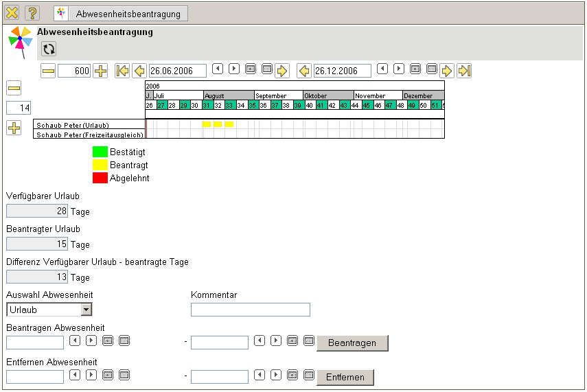Open the calendar picker for Beantragen start date

pyautogui.click(x=108, y=340)
